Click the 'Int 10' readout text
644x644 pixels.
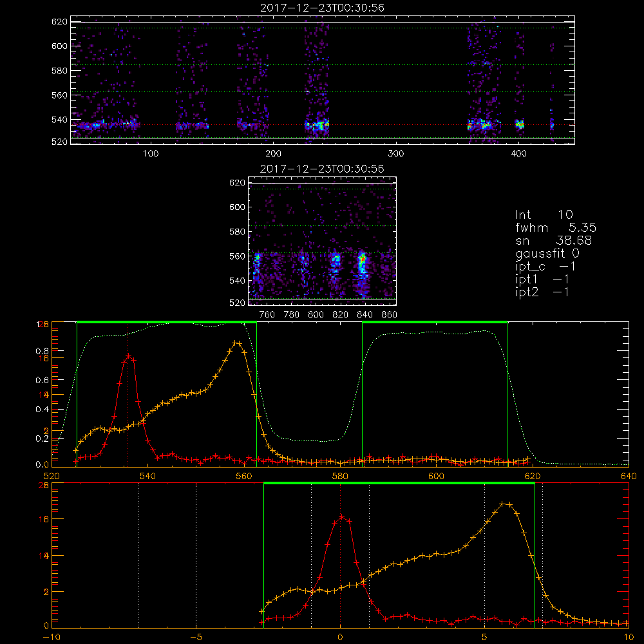(x=544, y=214)
